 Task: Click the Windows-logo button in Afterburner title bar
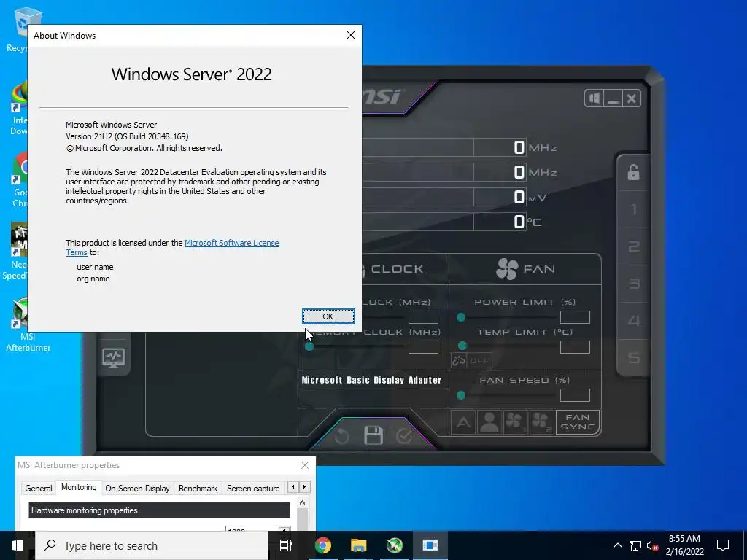pyautogui.click(x=594, y=98)
